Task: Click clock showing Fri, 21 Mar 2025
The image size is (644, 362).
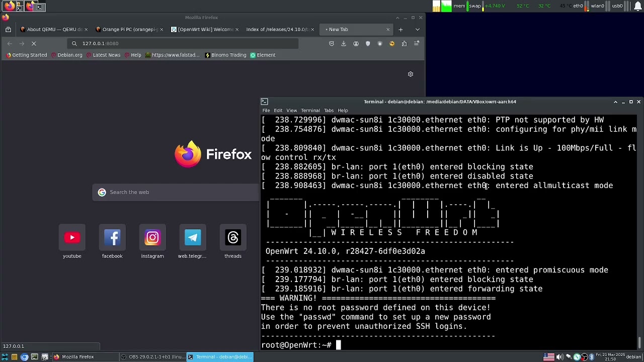Action: tap(610, 357)
